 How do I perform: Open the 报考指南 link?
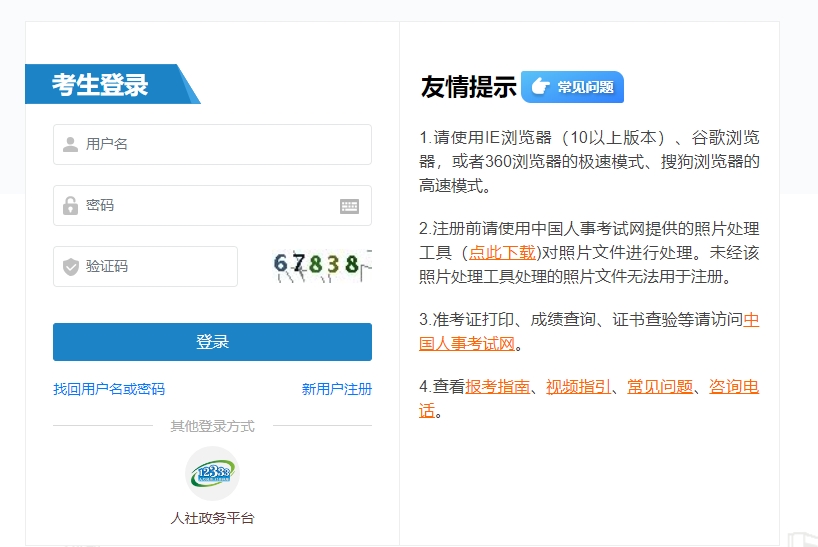pos(497,387)
